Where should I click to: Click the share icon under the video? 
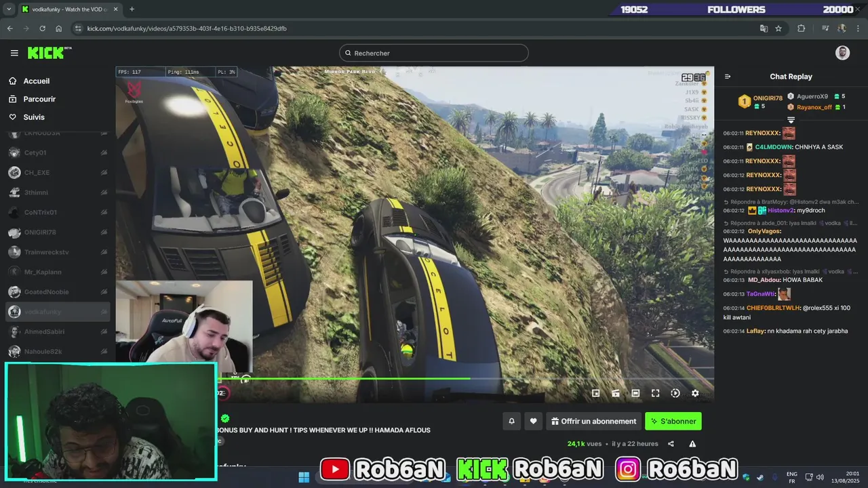point(671,444)
